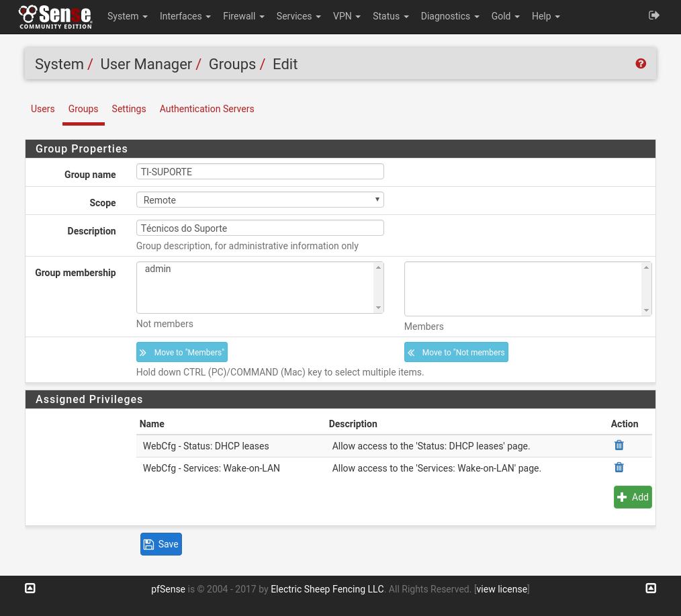Click the Groups breadcrumb link
The height and width of the screenshot is (616, 681).
[x=232, y=64]
